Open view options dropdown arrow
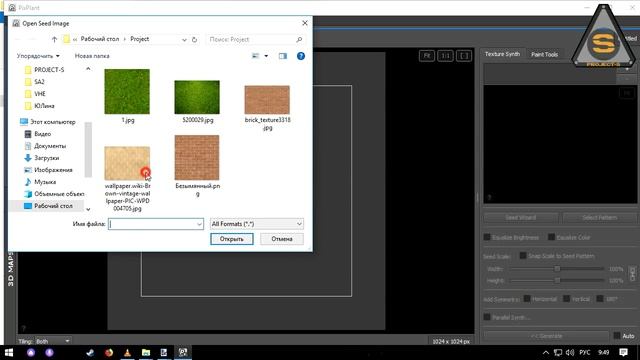The width and height of the screenshot is (640, 360). (266, 56)
